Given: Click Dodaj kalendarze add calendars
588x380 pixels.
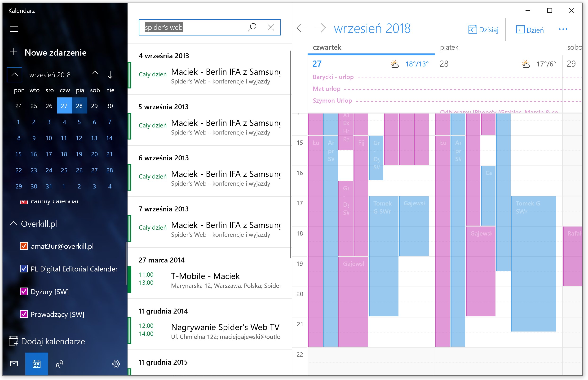Looking at the screenshot, I should click(47, 341).
